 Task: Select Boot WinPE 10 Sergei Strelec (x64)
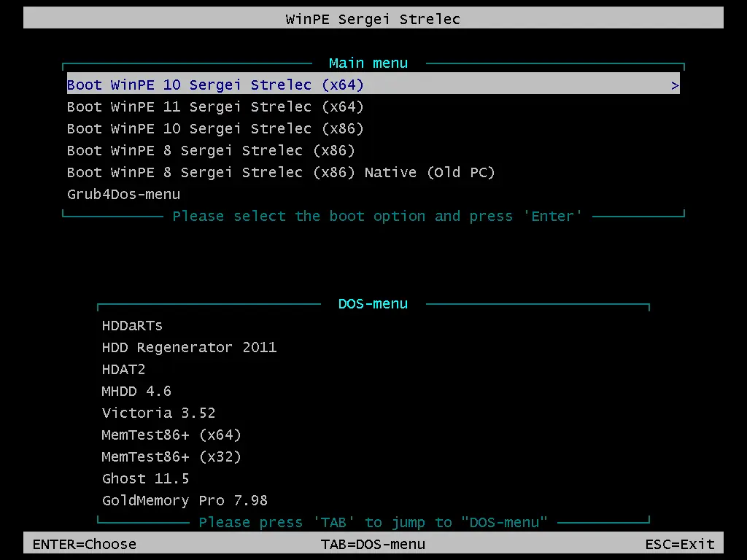click(215, 85)
